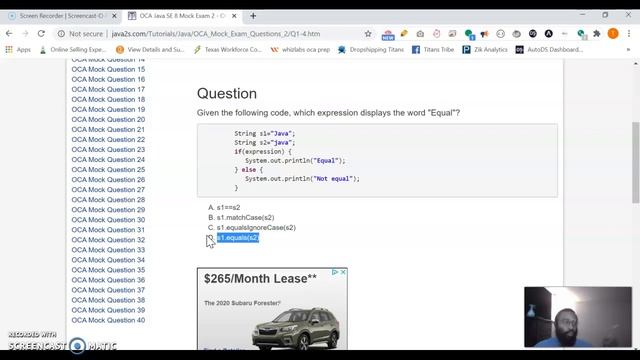Click the webcam video overlay
This screenshot has height=360, width=640.
(x=578, y=317)
